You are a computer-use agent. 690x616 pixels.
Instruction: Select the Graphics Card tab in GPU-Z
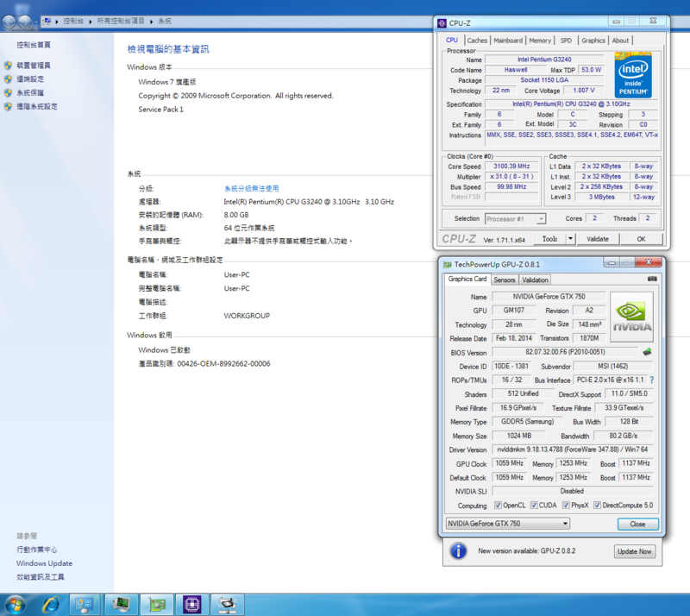click(x=467, y=280)
